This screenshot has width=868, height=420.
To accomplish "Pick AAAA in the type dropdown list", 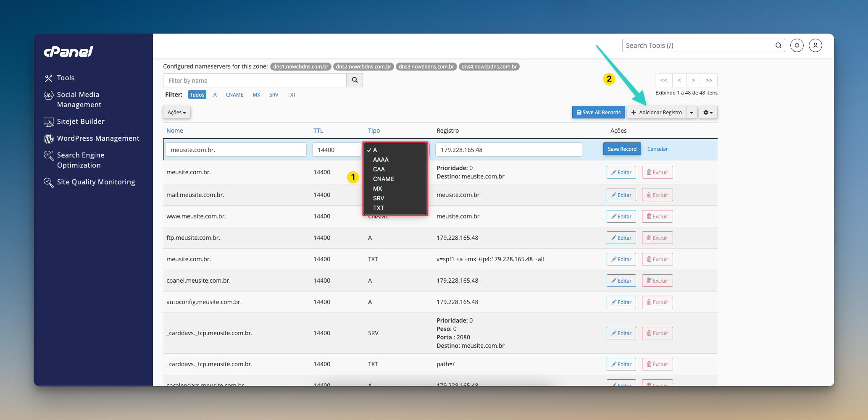I will tap(381, 160).
